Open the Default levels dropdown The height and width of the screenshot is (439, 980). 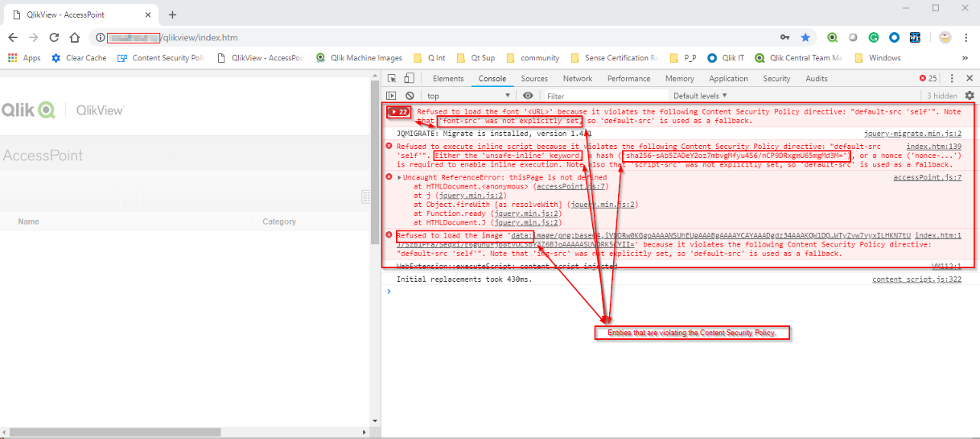700,96
